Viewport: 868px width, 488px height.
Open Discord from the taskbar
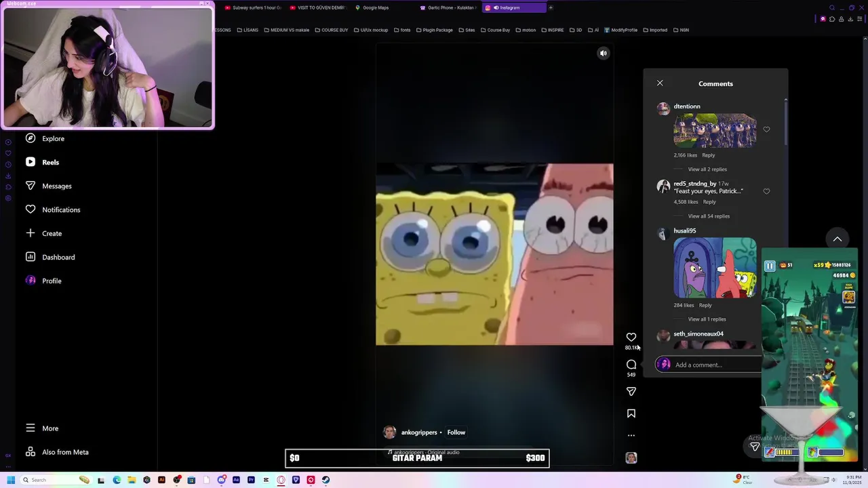tap(222, 480)
